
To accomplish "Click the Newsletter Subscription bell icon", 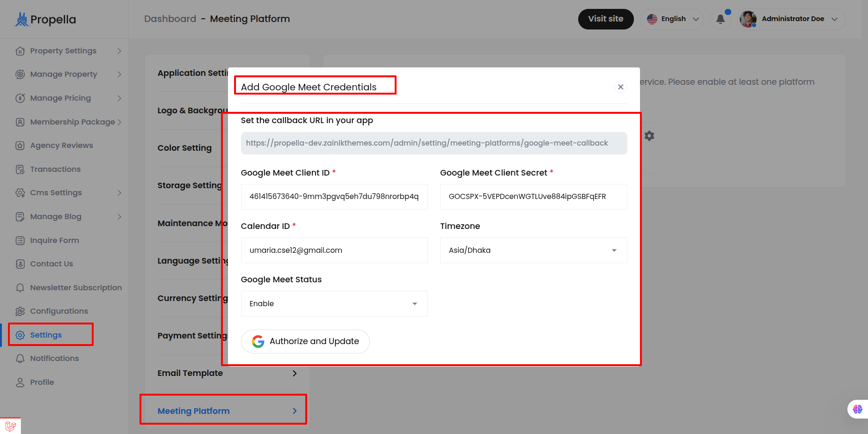I will [x=20, y=287].
